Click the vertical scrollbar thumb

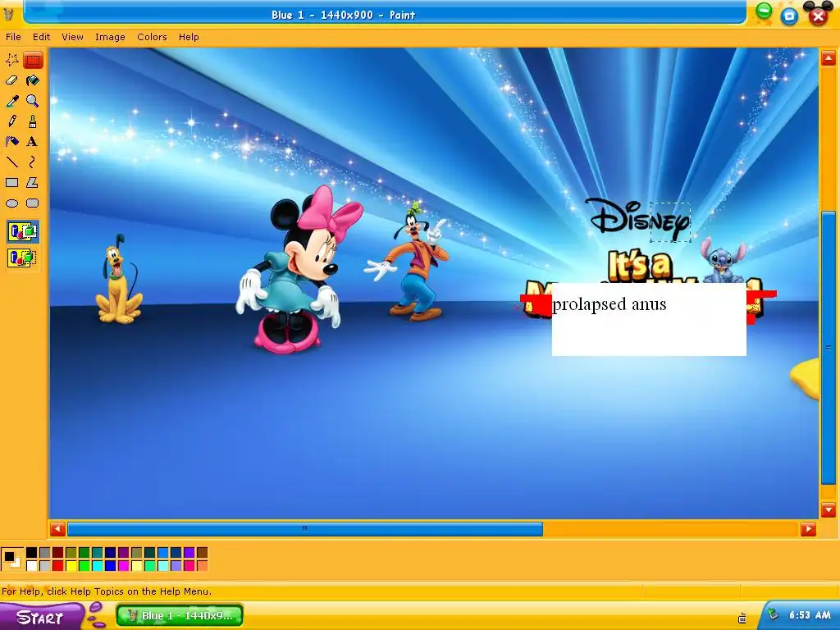click(829, 348)
